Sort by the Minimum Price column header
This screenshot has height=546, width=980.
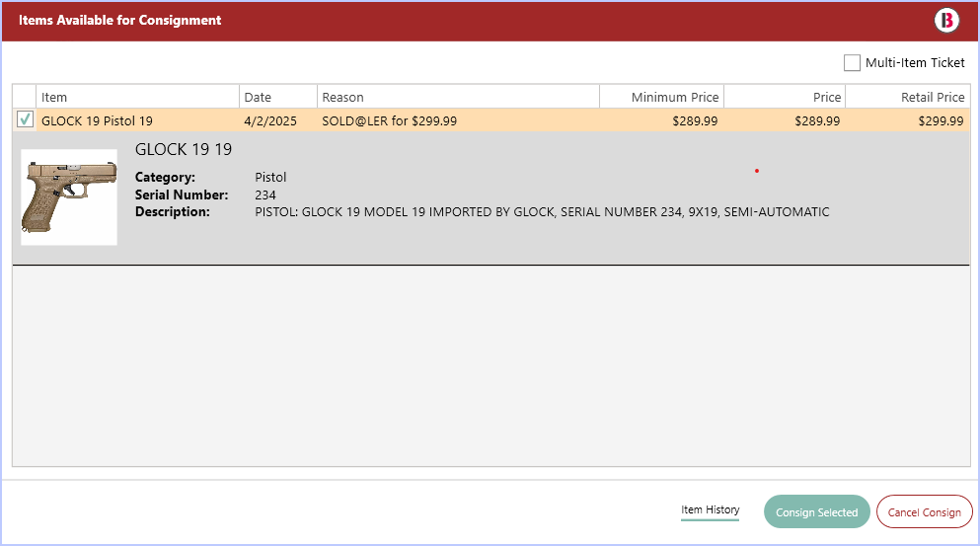point(661,97)
